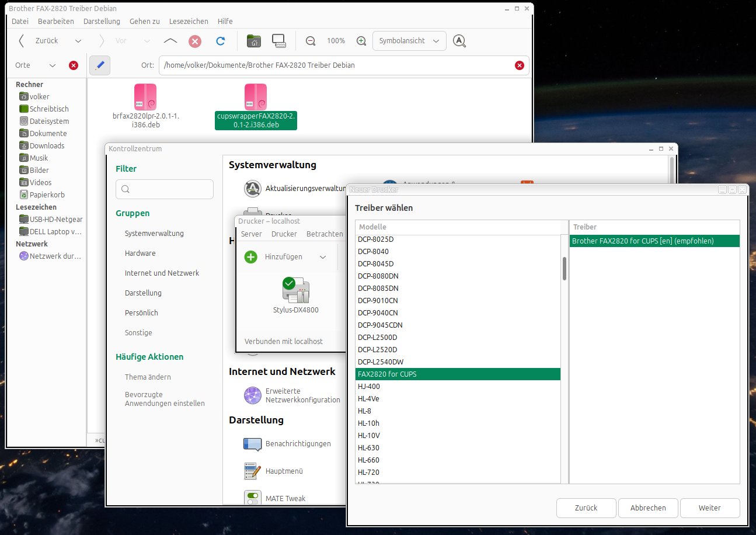
Task: Open the Bearbeiten menu
Action: (x=56, y=21)
